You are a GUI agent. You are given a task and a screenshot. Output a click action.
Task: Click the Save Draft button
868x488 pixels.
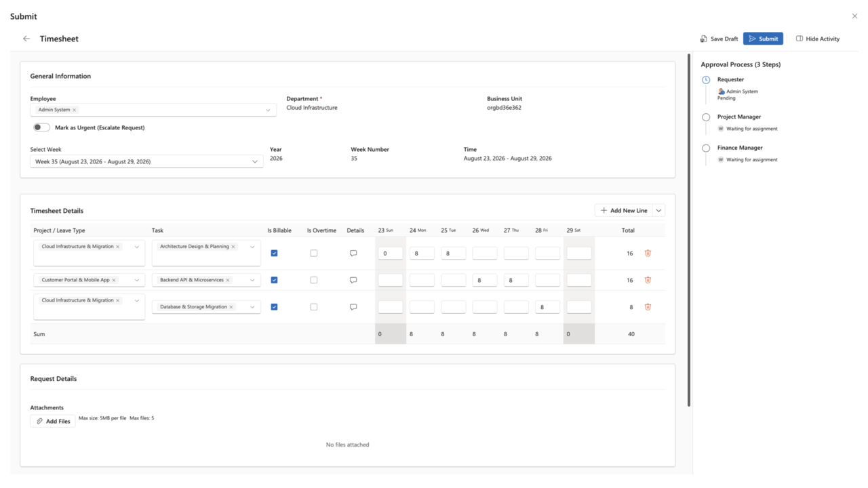[719, 39]
